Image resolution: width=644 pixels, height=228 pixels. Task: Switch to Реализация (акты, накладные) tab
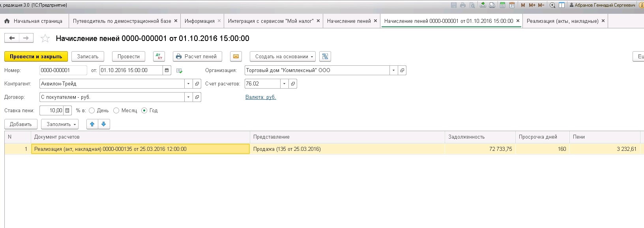pos(562,21)
